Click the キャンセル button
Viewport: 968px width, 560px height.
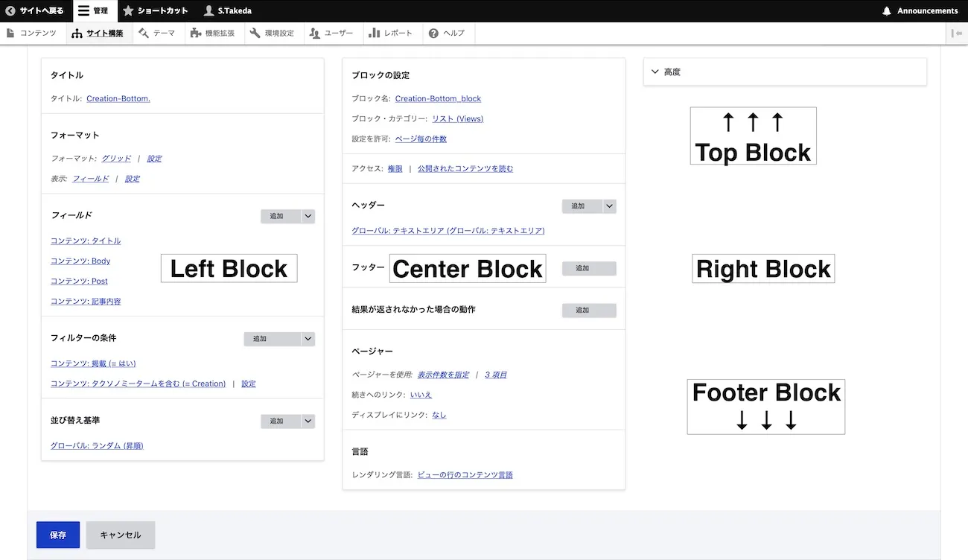[x=121, y=535]
